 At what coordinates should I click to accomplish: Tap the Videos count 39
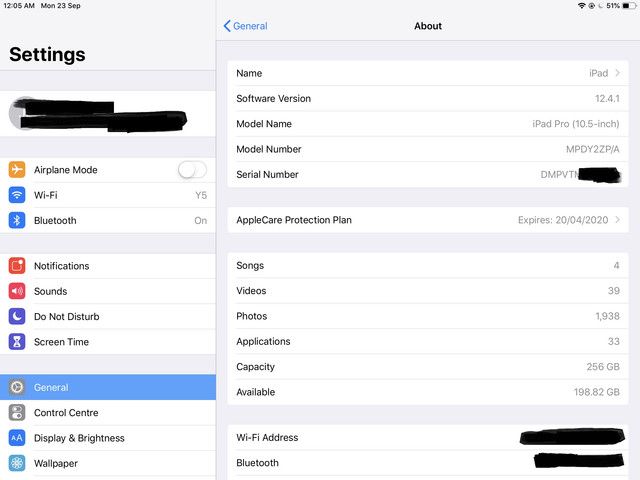coord(613,291)
